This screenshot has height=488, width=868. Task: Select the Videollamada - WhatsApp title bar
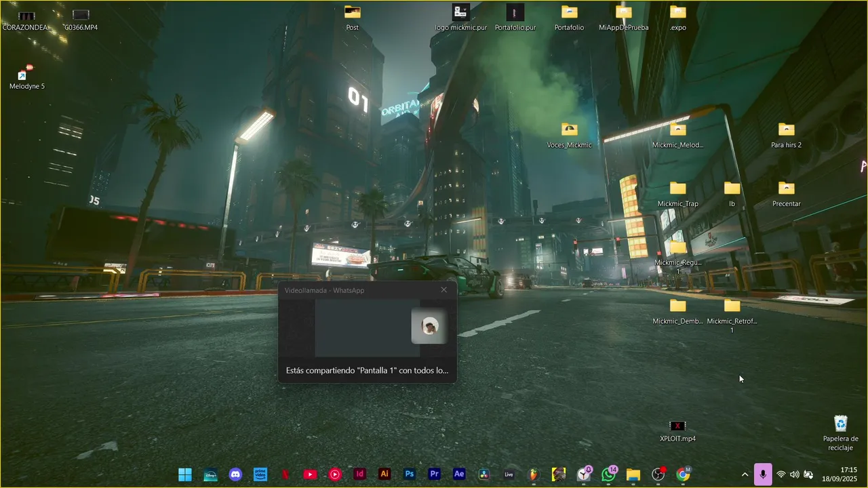[367, 290]
